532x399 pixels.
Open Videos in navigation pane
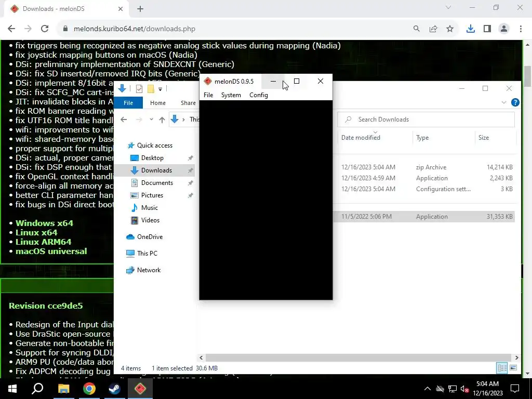coord(150,220)
